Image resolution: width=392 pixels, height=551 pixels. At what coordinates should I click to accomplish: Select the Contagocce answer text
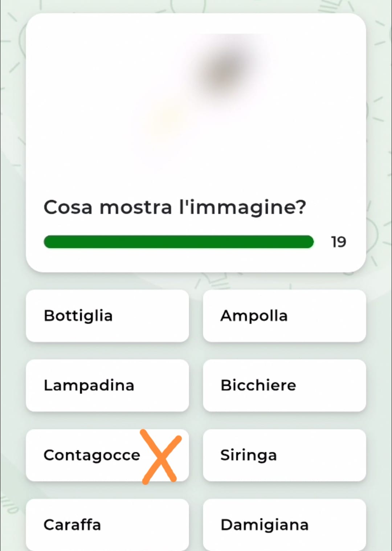pos(91,455)
